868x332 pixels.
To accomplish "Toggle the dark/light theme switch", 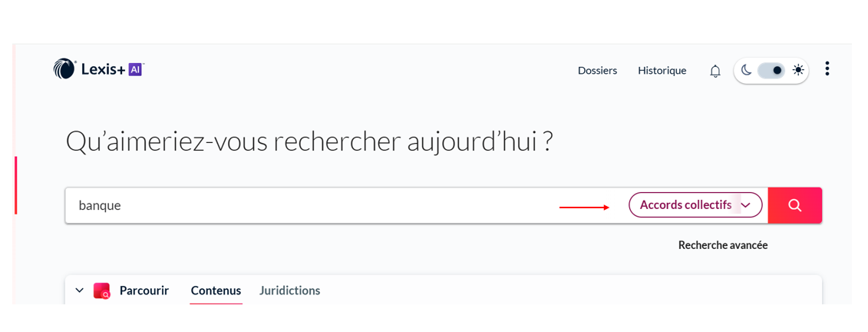I will 771,71.
